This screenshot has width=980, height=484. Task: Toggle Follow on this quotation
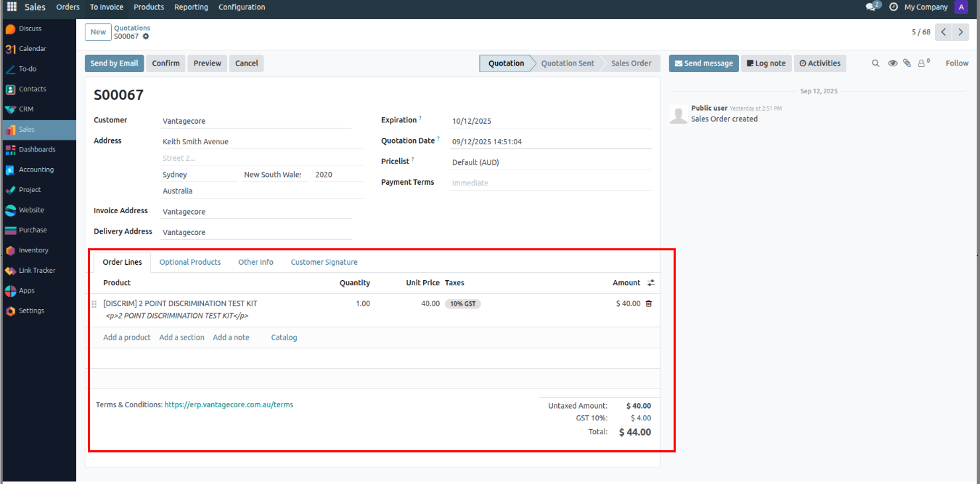coord(956,64)
